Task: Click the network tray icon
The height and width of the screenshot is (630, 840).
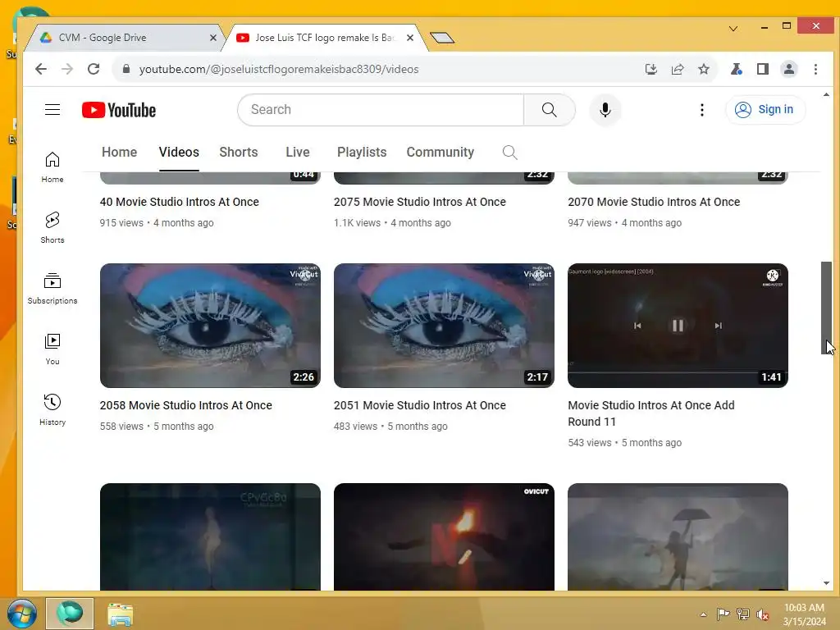Action: pyautogui.click(x=743, y=614)
